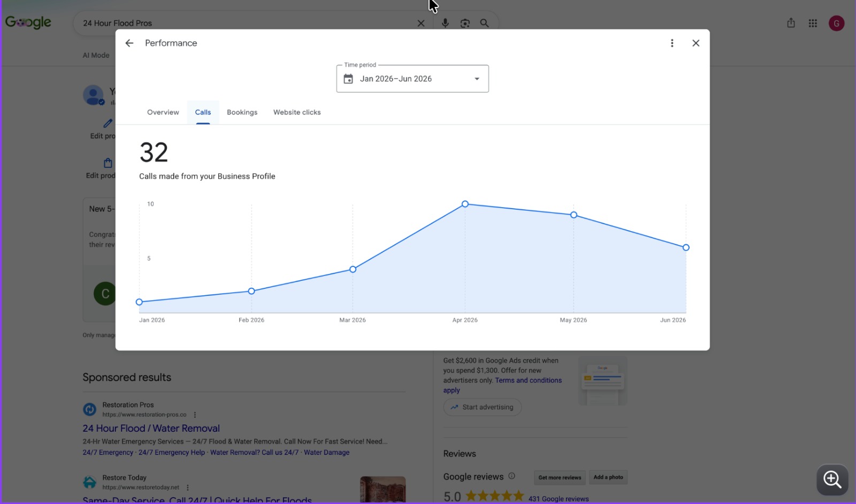Start voice search with microphone icon
Image resolution: width=856 pixels, height=504 pixels.
(445, 23)
